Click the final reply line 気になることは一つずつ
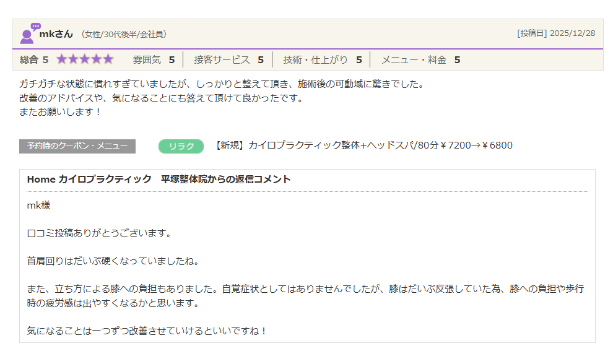The image size is (613, 364). pos(147,331)
